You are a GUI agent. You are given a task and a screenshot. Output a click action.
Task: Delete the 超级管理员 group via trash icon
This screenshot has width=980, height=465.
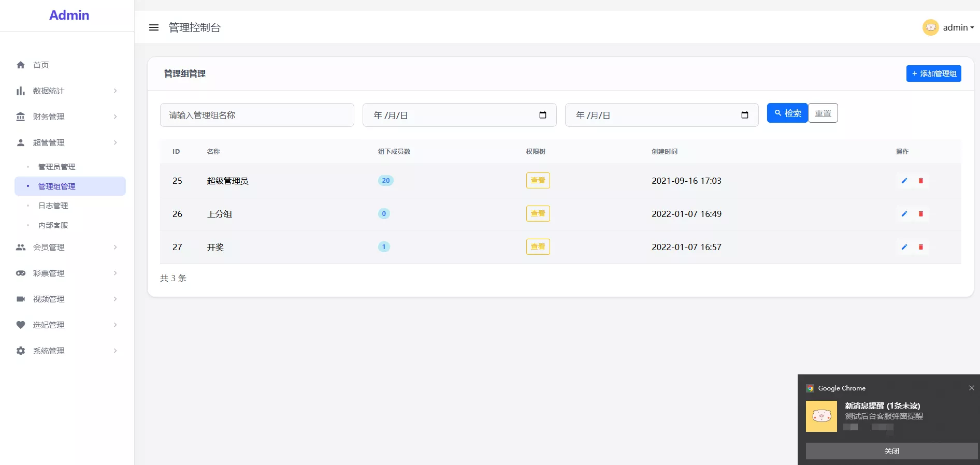coord(920,181)
